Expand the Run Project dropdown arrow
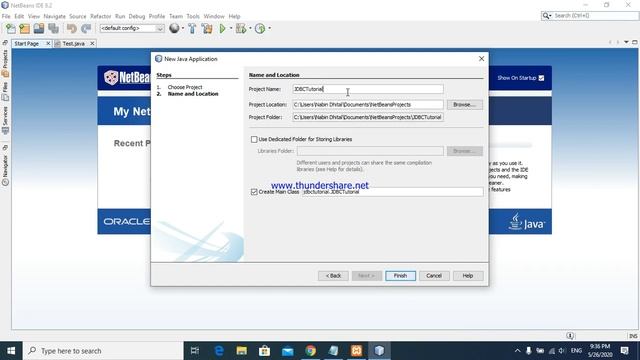Screen dimensions: 640x360 point(231,28)
